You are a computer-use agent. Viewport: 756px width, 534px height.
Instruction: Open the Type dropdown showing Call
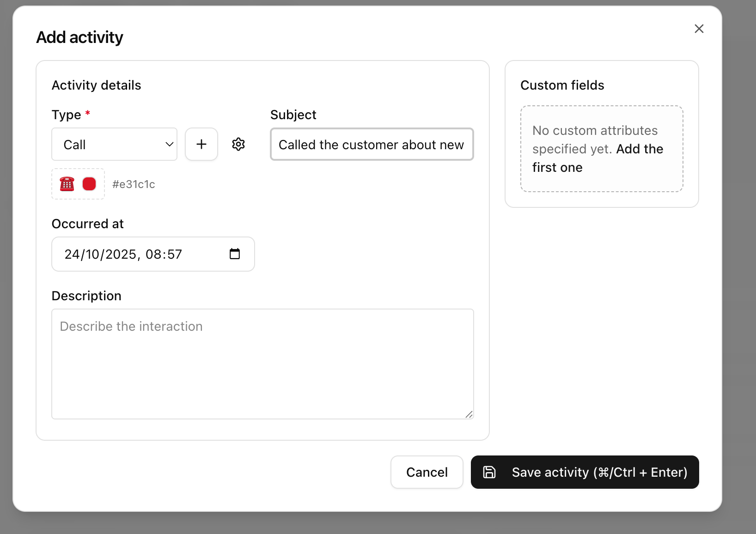pyautogui.click(x=114, y=144)
